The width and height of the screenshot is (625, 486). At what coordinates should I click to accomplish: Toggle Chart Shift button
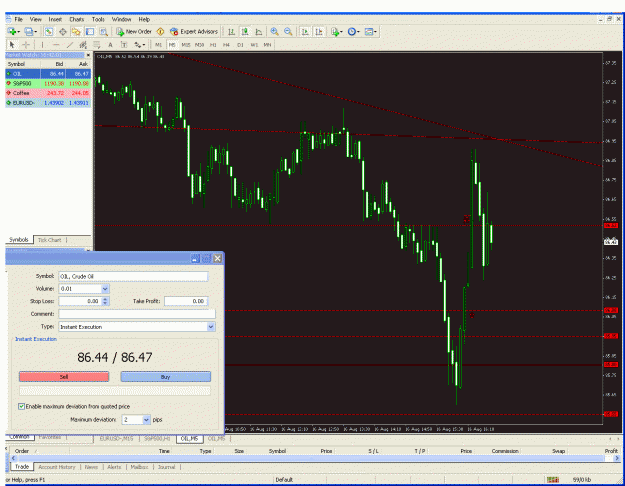319,31
